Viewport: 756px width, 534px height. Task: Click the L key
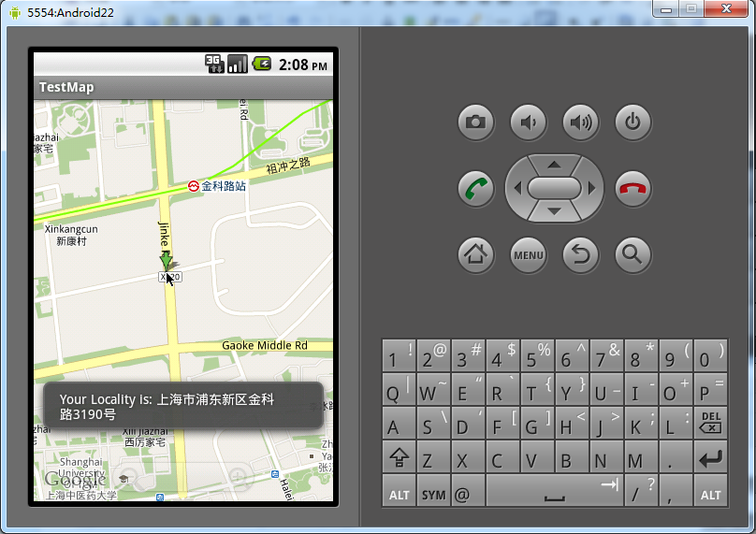[676, 423]
